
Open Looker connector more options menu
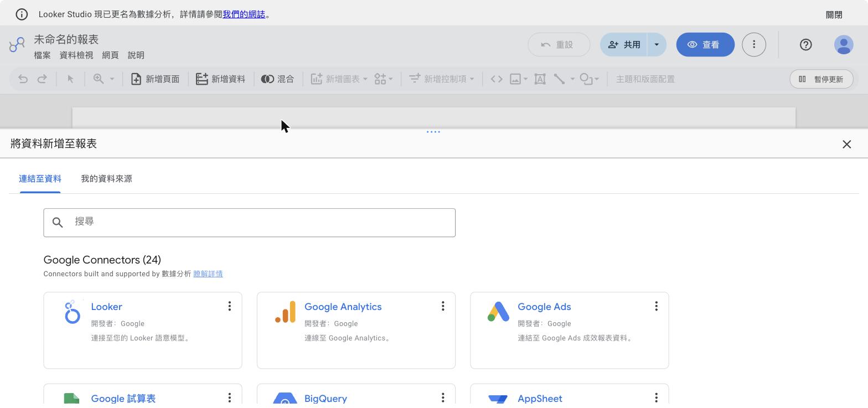(x=230, y=306)
